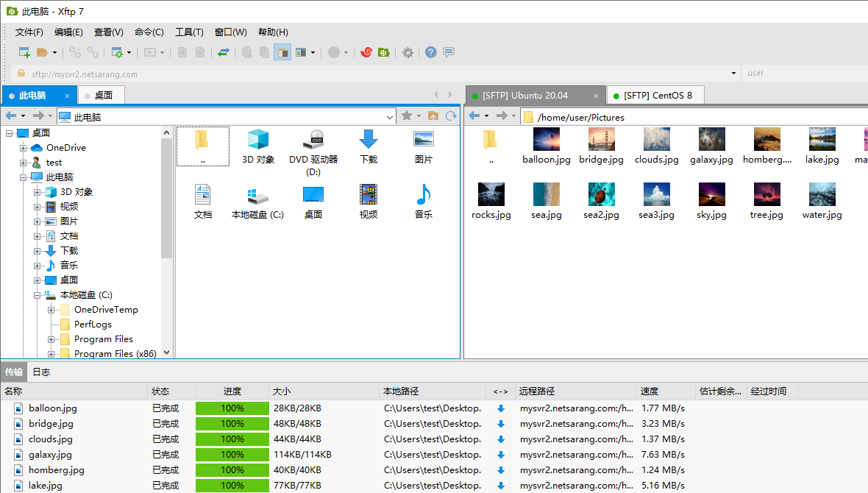Viewport: 868px width, 493px height.
Task: Select the transfer (swap direction) toolbar icon
Action: pyautogui.click(x=224, y=52)
